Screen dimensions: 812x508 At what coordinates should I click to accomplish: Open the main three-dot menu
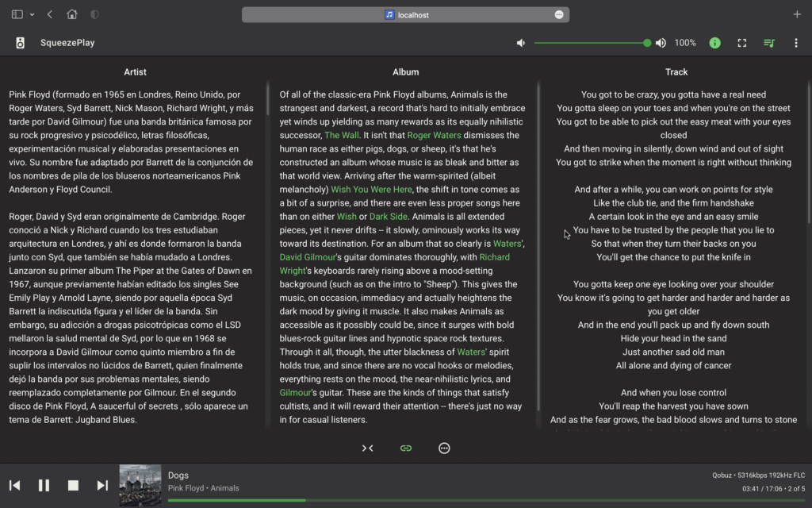[796, 43]
